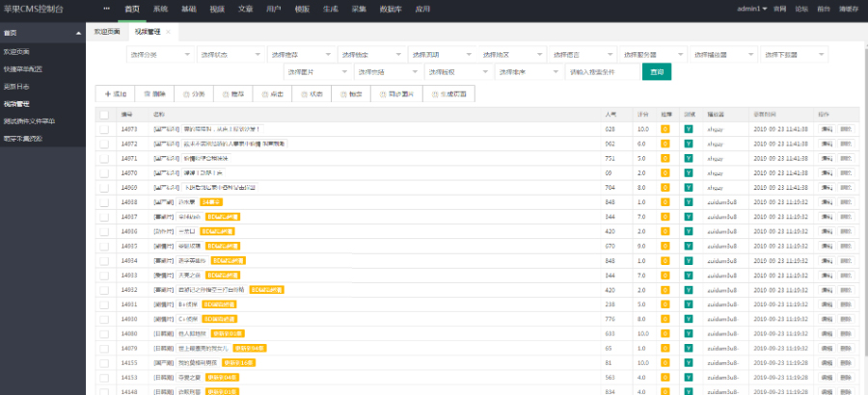Check the box for row 14155
Viewport: 868px width, 395px height.
coord(104,363)
